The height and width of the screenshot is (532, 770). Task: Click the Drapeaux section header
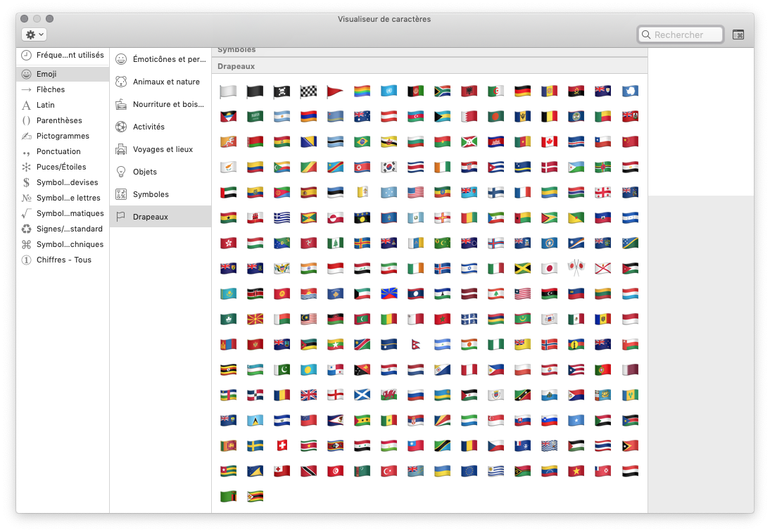click(x=429, y=66)
